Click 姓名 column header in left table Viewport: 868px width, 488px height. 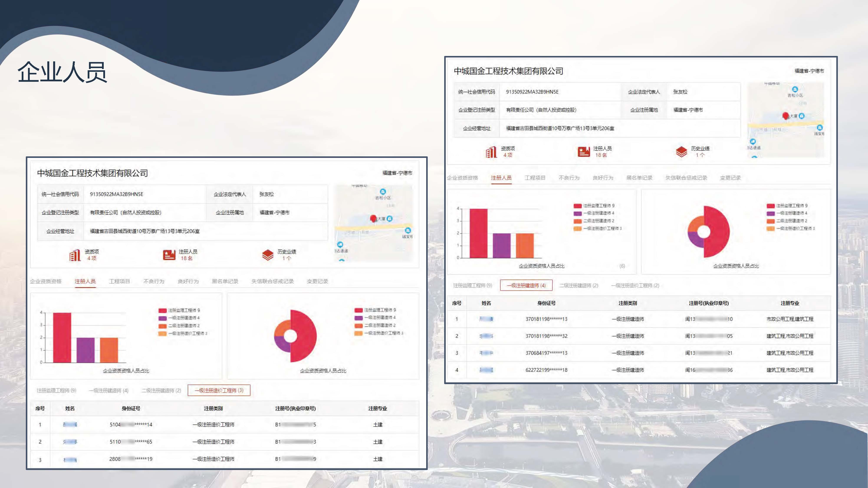pyautogui.click(x=70, y=408)
